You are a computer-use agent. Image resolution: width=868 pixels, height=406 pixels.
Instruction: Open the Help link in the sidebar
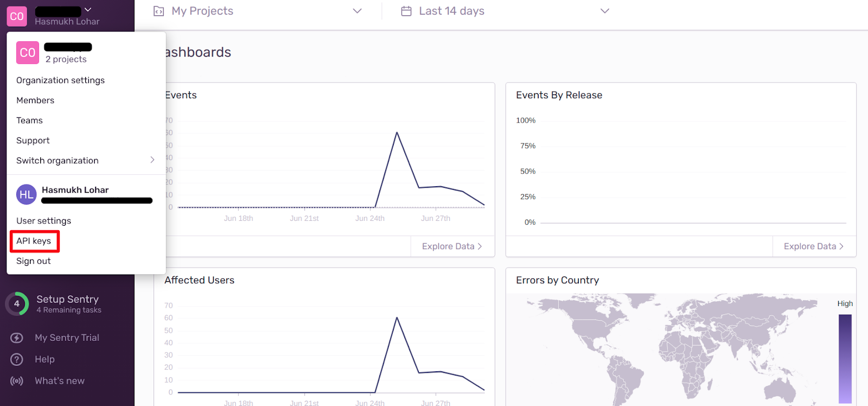coord(44,359)
